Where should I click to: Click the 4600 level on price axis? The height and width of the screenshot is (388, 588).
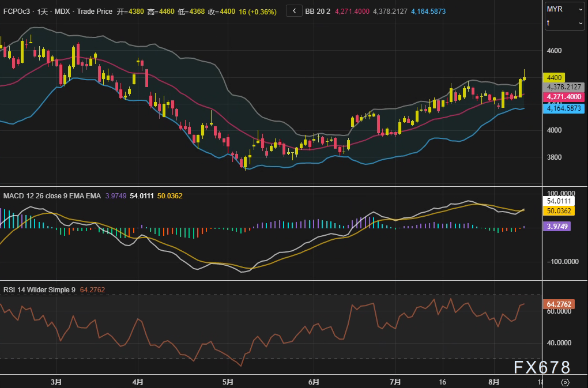point(555,51)
